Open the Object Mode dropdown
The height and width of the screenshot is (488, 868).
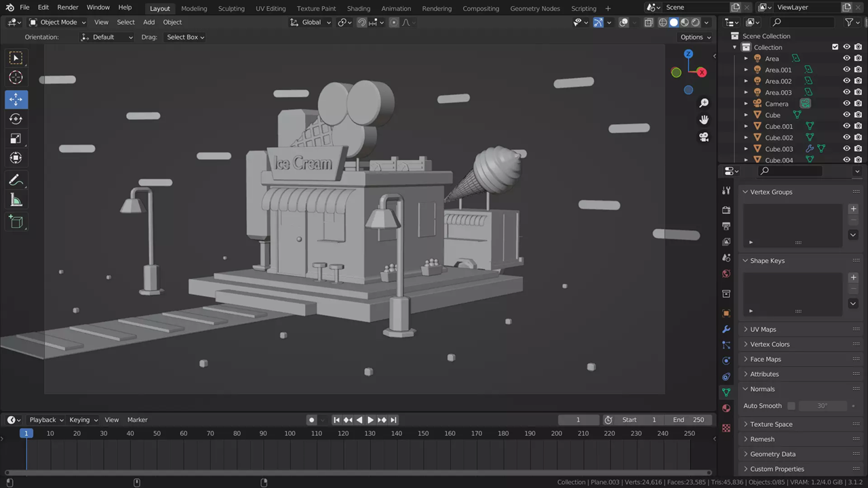pyautogui.click(x=58, y=22)
